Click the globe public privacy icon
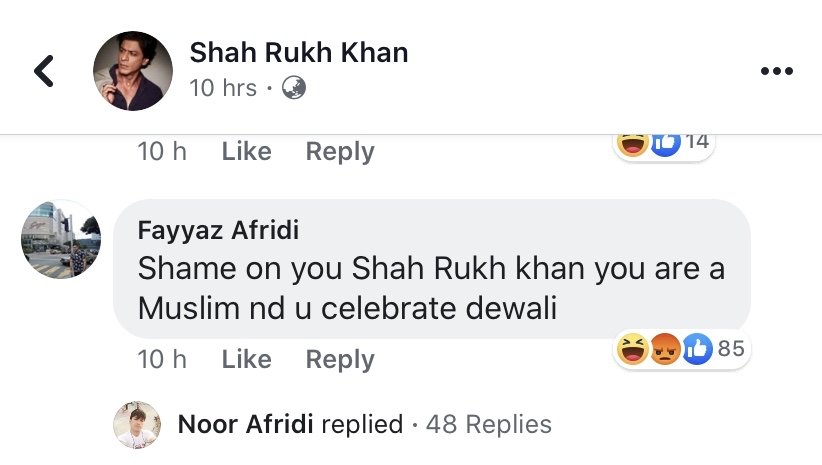Viewport: 822px width, 465px height. 293,88
